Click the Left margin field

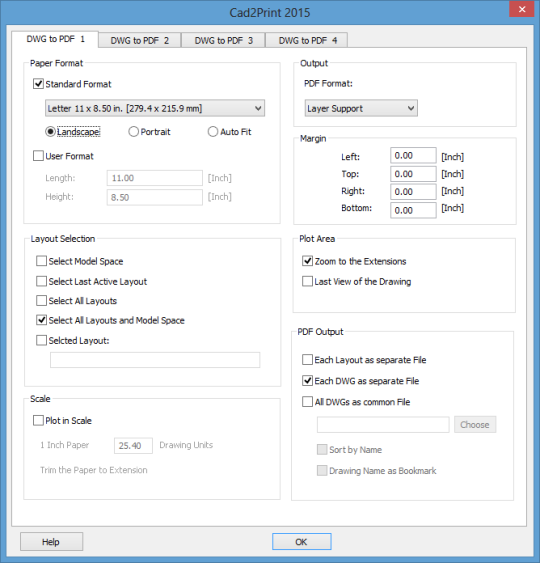tap(413, 155)
